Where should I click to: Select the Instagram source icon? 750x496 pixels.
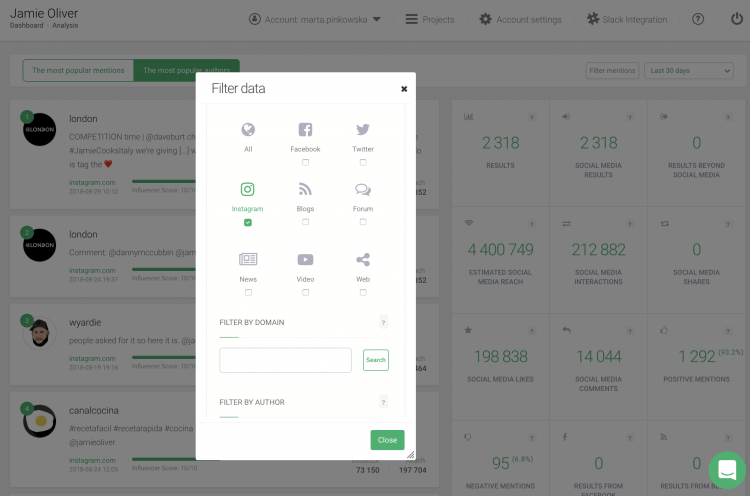pos(247,189)
